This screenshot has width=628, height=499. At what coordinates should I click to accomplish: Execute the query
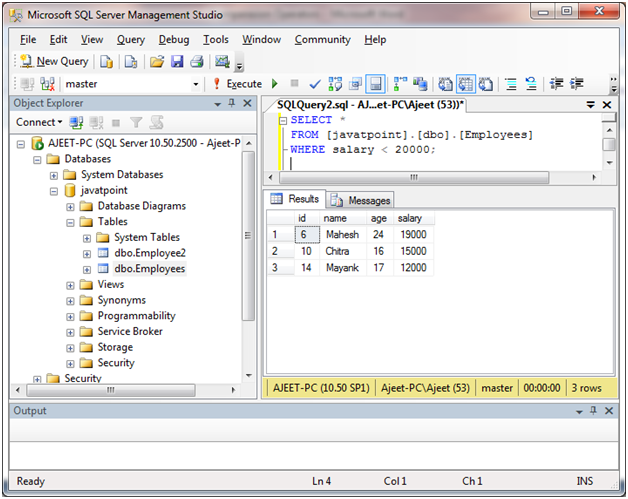[238, 84]
